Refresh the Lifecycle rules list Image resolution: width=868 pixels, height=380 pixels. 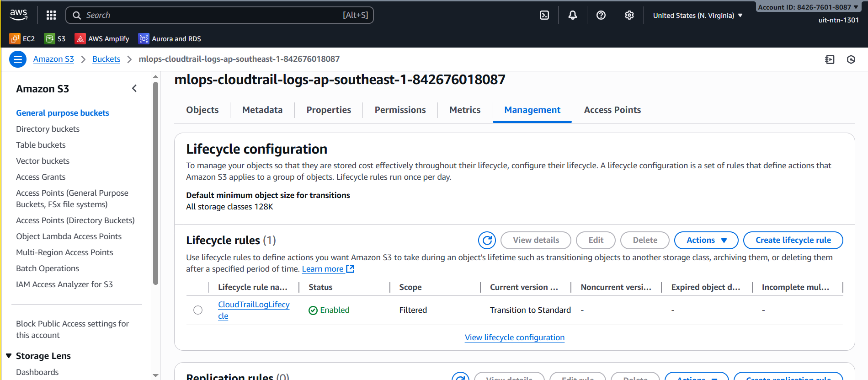[487, 240]
